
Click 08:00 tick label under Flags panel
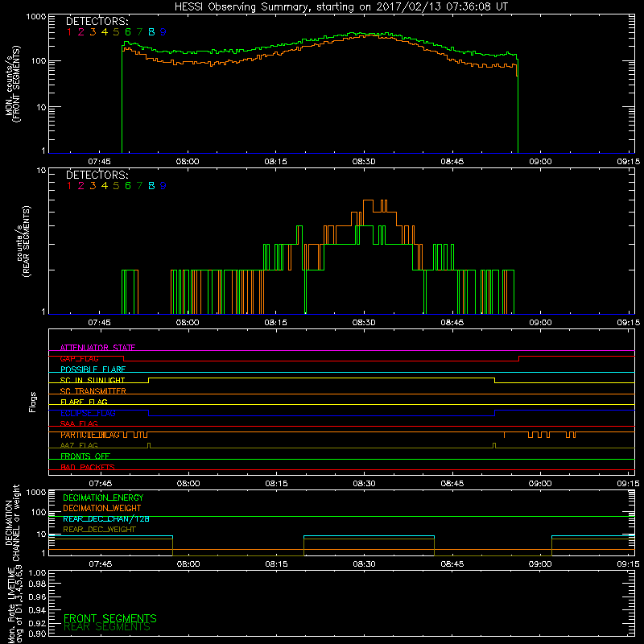pyautogui.click(x=188, y=484)
